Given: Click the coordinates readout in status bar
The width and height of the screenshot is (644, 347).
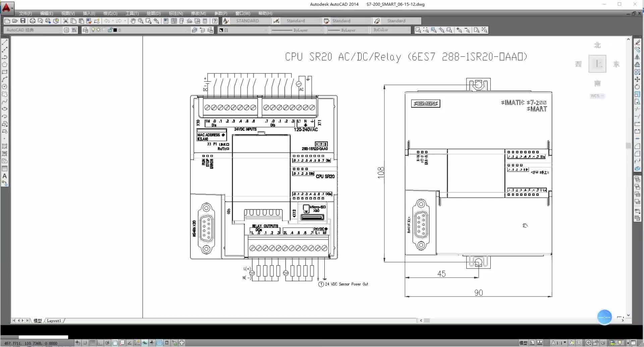Looking at the screenshot, I should point(31,343).
